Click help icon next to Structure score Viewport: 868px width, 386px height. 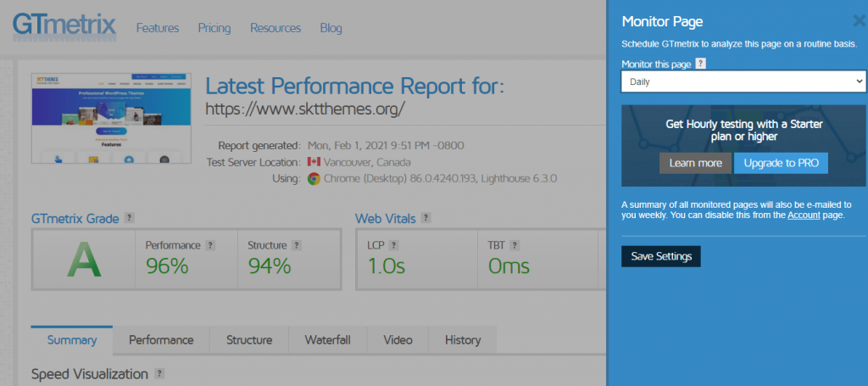[x=297, y=245]
